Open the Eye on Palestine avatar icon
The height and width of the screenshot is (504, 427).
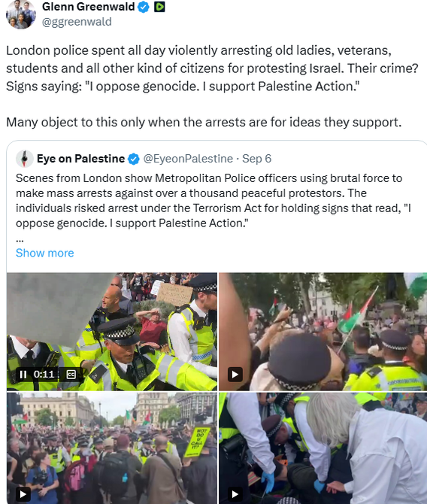click(25, 159)
